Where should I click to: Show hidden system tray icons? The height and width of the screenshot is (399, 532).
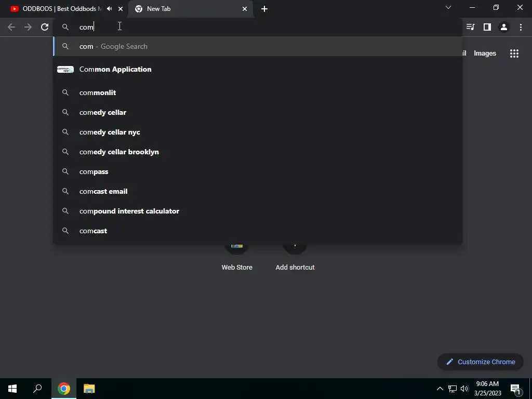point(440,389)
